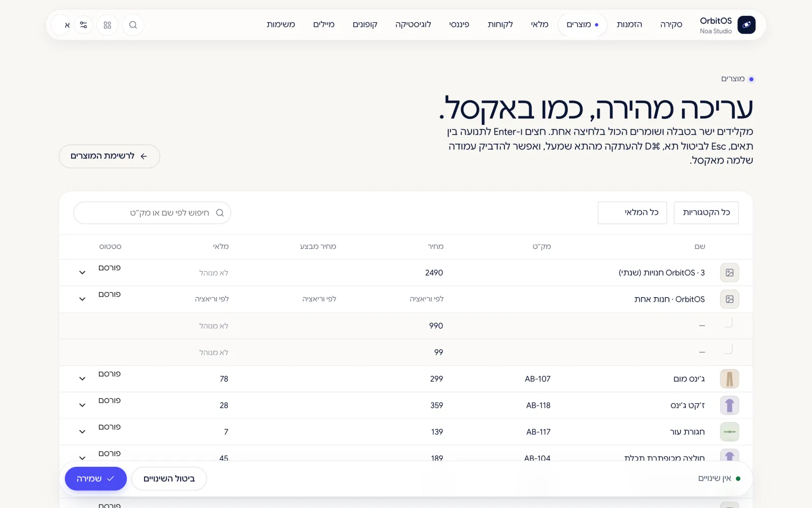The image size is (812, 508).
Task: Click the search by name or SKU field
Action: 152,213
